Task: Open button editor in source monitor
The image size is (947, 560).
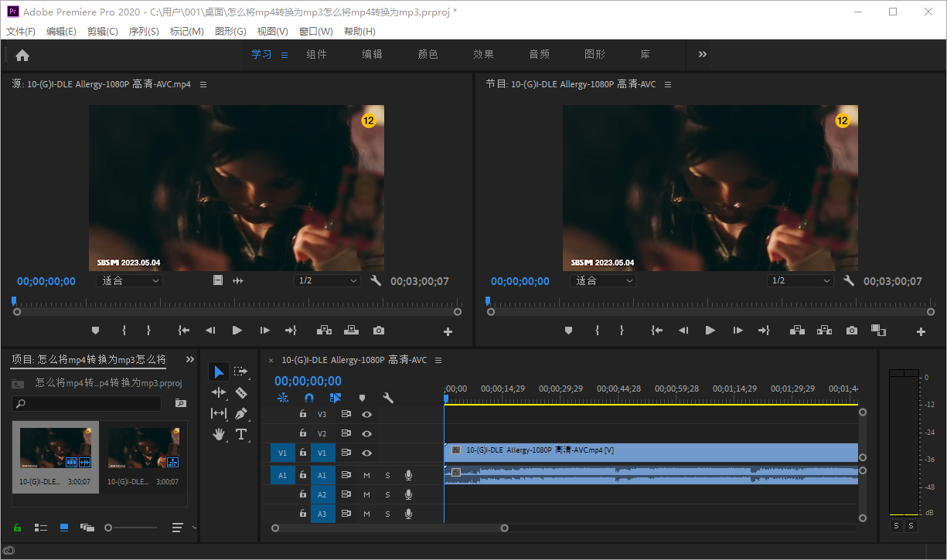Action: pyautogui.click(x=448, y=332)
